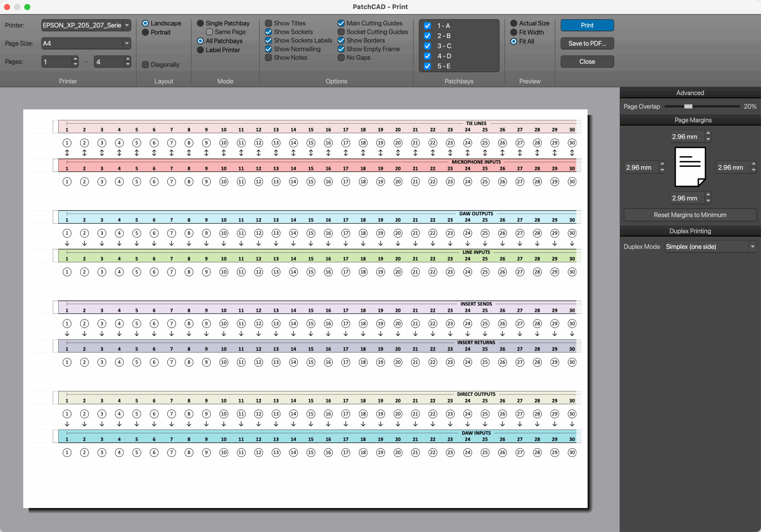
Task: Expand the Page Size dropdown
Action: click(x=127, y=43)
